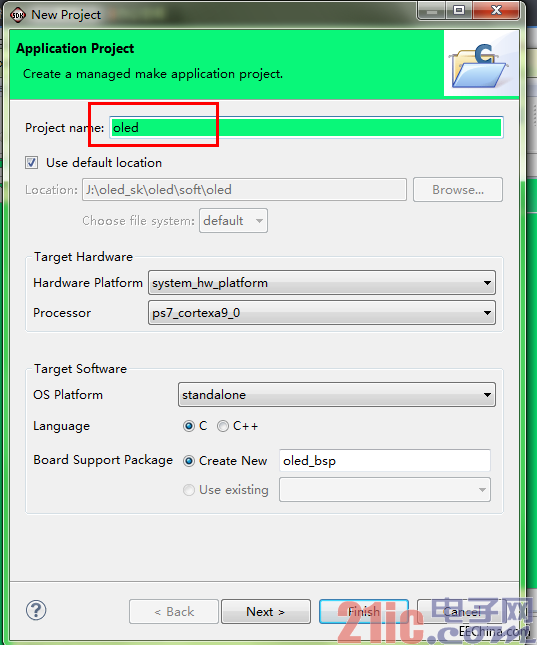Image resolution: width=537 pixels, height=645 pixels.
Task: Select C++ language radio button
Action: tap(223, 426)
